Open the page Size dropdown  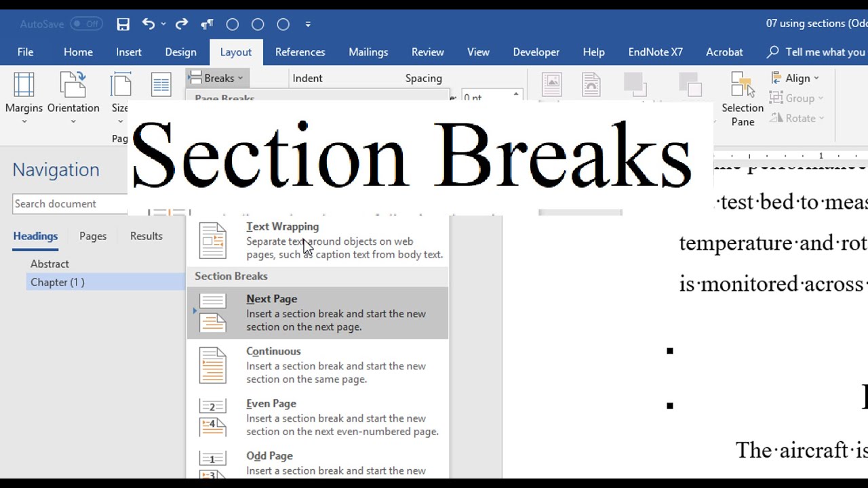tap(120, 98)
